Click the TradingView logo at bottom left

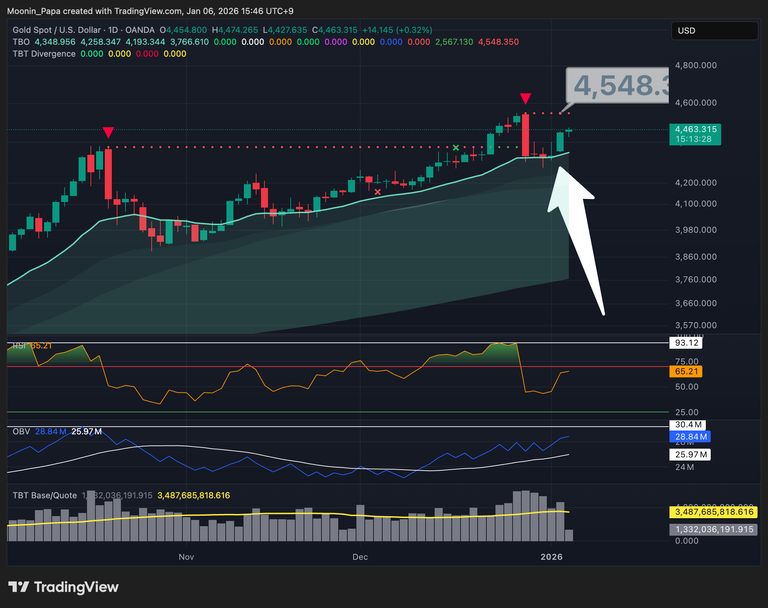point(63,587)
